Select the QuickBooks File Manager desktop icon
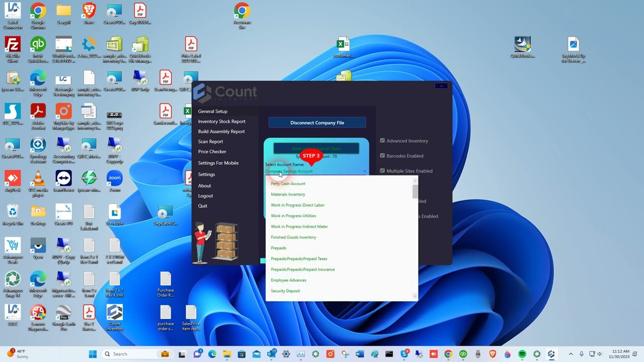Screen dimensions: 644x362 (140, 49)
